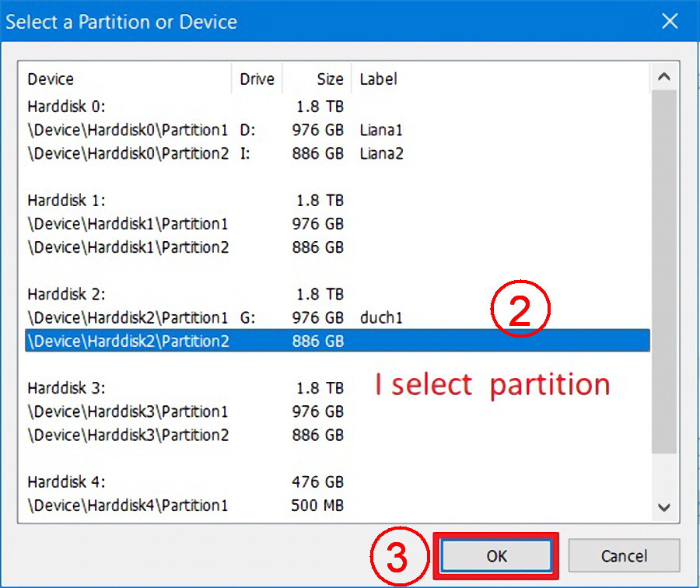Select the Harddisk 3: row
The height and width of the screenshot is (588, 700).
pyautogui.click(x=337, y=388)
